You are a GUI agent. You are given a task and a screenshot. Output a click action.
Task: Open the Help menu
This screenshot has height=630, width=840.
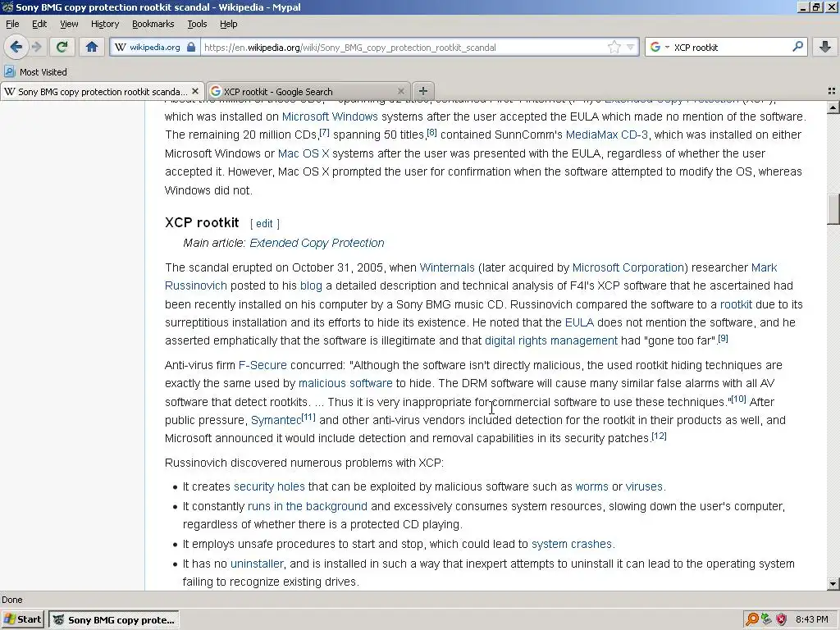(228, 24)
